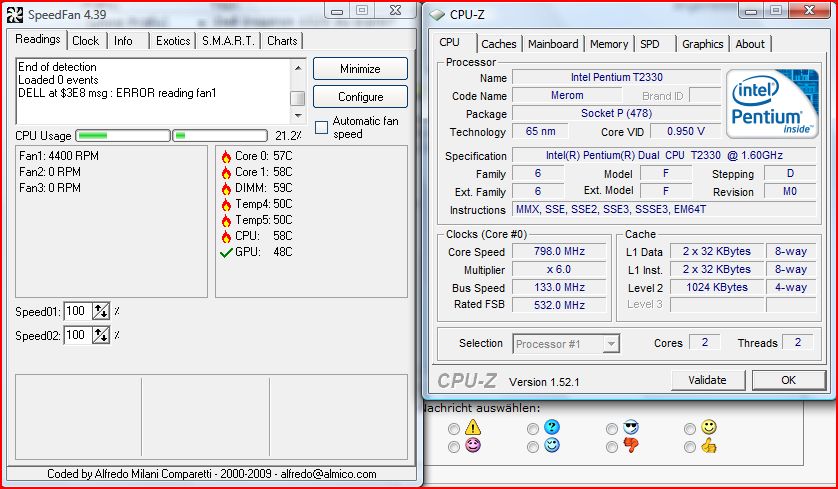This screenshot has height=489, width=838.
Task: Click the Speed02 spinner arrows
Action: click(101, 336)
